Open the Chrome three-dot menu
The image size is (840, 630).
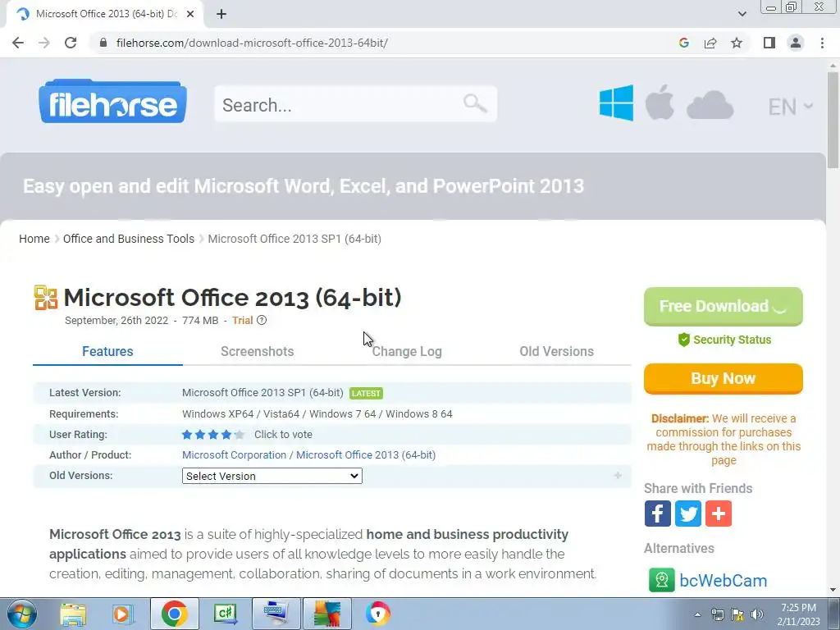coord(822,43)
